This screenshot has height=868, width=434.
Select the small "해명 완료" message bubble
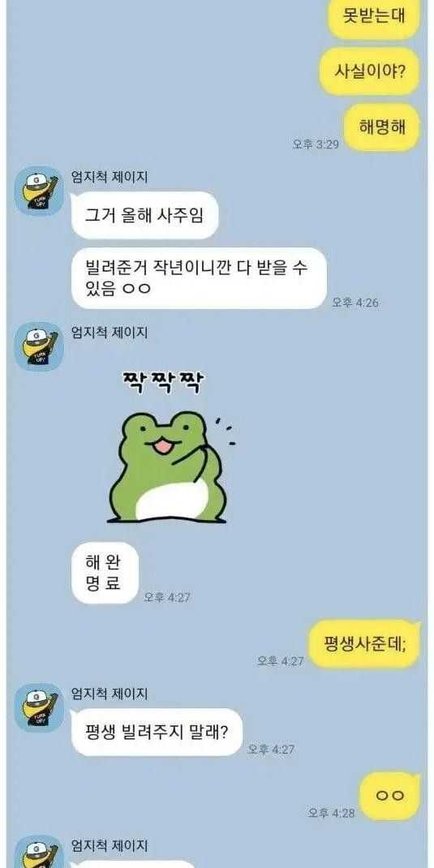pos(104,573)
